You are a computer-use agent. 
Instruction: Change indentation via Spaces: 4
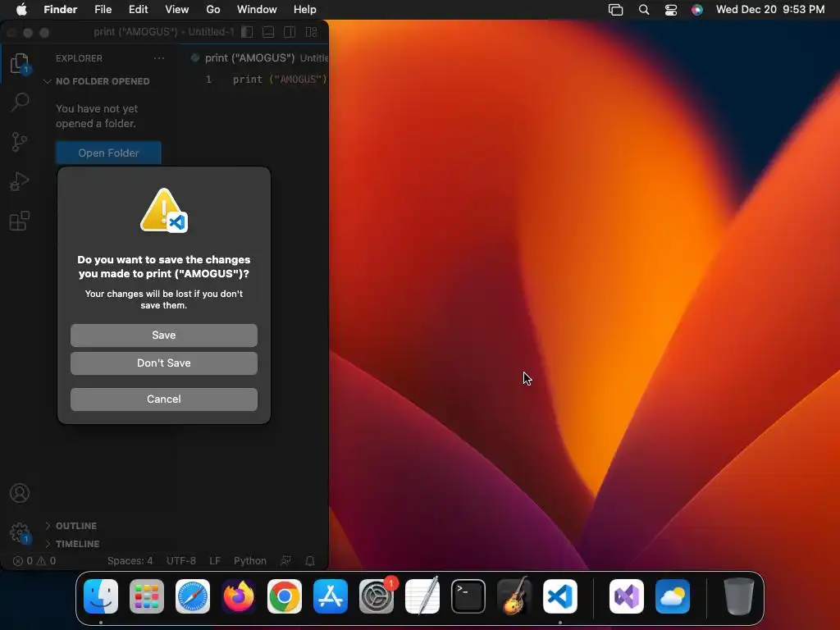pos(130,561)
